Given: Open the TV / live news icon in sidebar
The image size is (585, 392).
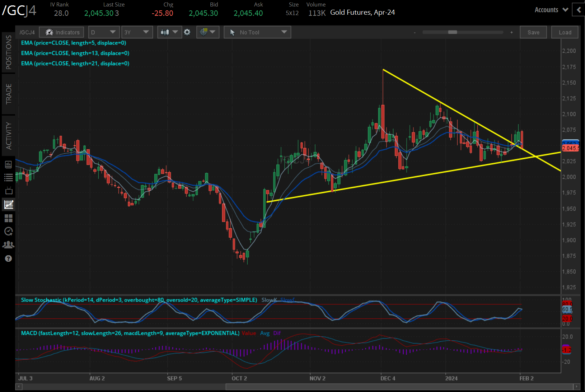Looking at the screenshot, I should (x=9, y=191).
